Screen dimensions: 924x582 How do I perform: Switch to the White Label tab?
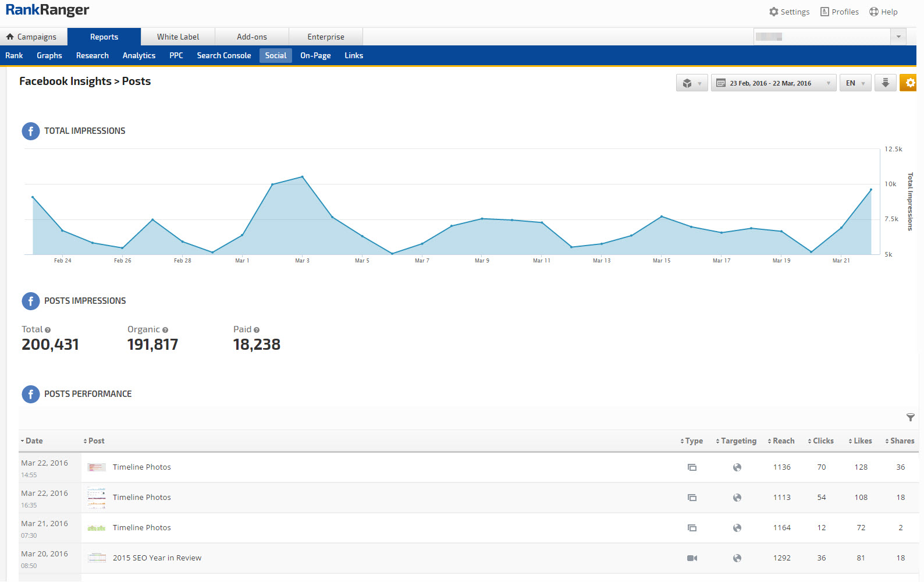177,37
